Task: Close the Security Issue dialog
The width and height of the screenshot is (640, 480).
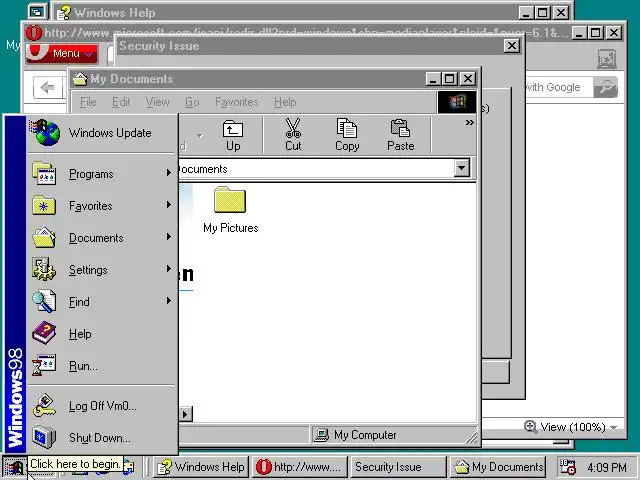Action: click(x=512, y=46)
